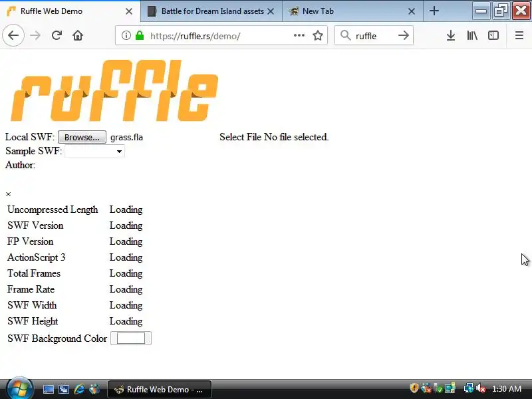
Task: Click the Ruffle logo image
Action: pyautogui.click(x=114, y=90)
